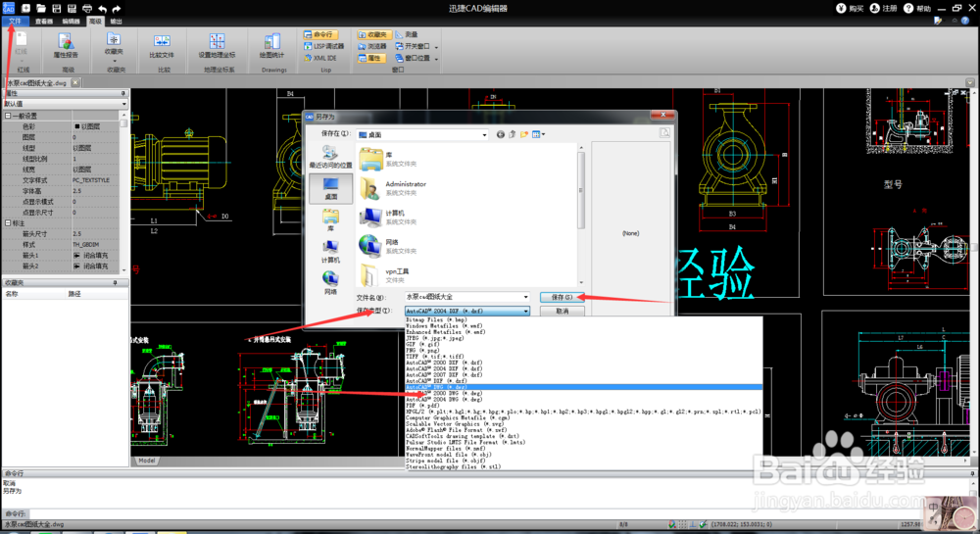Open the 绘图统计 drawing statistics tool
980x534 pixels.
coord(271,46)
